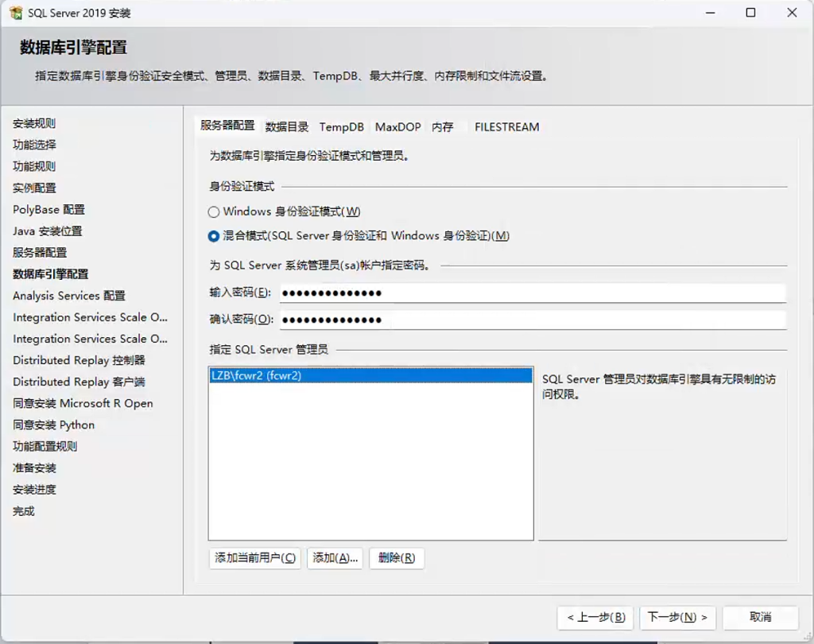Close the SQL Server 2019 setup window
This screenshot has height=644, width=814.
[792, 13]
